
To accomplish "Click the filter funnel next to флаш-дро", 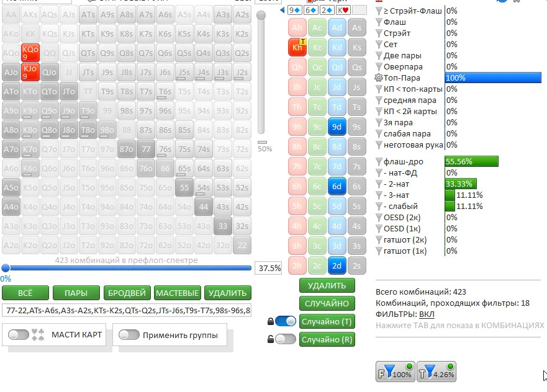I will [x=379, y=162].
